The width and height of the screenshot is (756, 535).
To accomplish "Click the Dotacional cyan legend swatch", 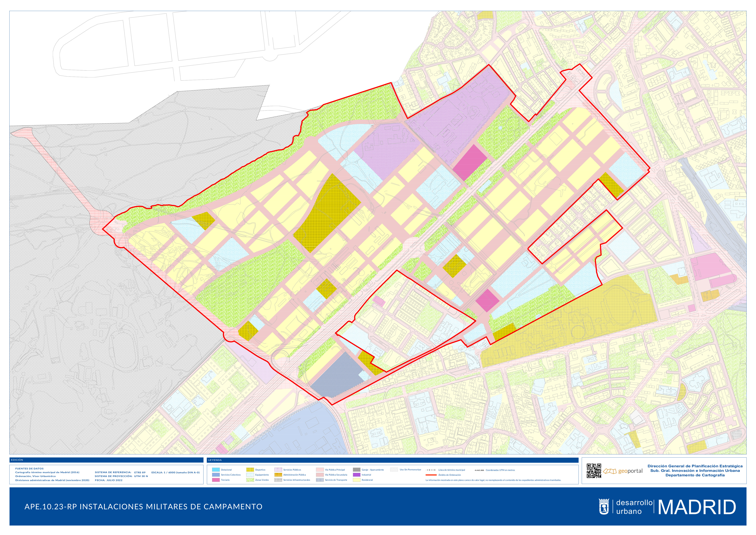I will (216, 470).
